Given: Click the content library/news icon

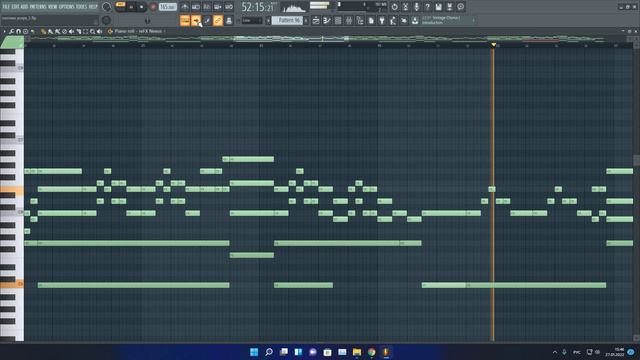Looking at the screenshot, I should pos(460,7).
